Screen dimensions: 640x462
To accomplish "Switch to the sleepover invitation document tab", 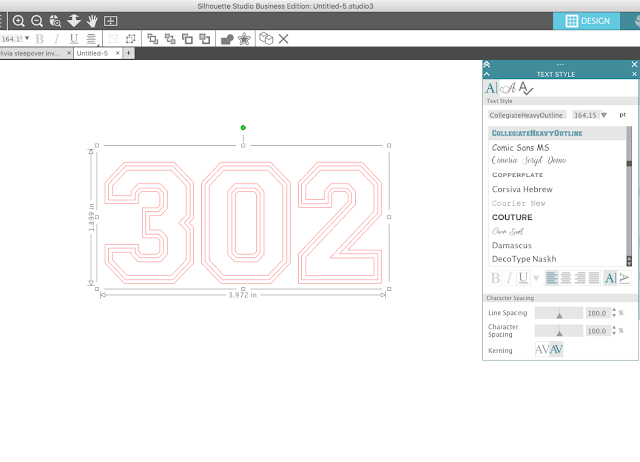I will pyautogui.click(x=31, y=53).
